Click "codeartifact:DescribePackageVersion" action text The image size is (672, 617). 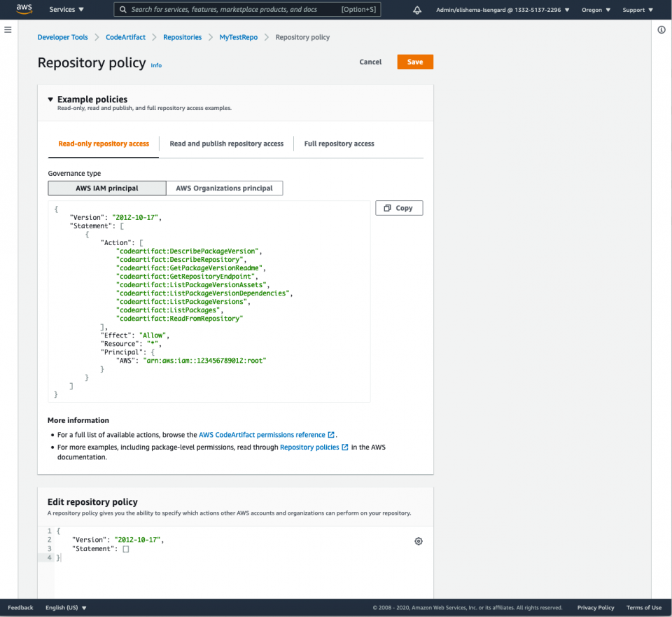point(187,251)
